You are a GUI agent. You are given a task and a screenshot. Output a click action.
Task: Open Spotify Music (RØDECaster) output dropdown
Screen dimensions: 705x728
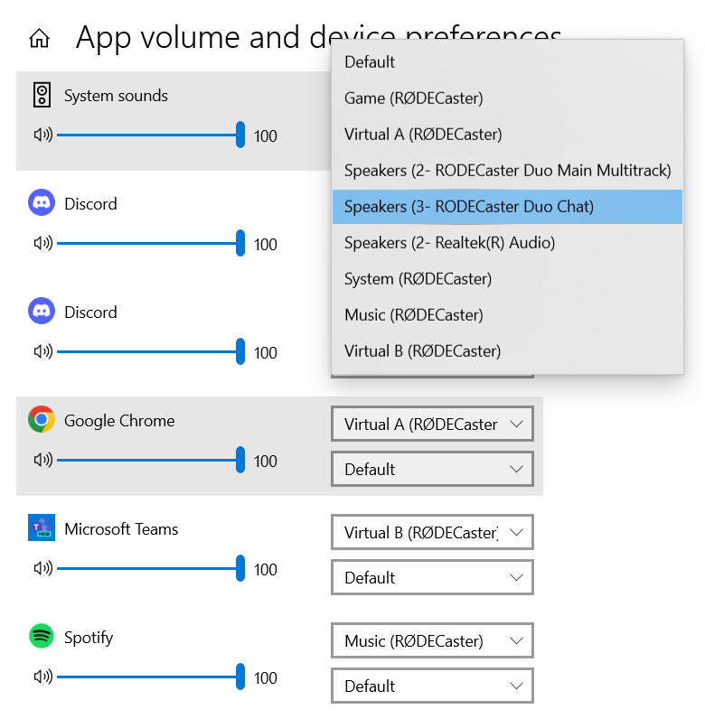click(432, 640)
